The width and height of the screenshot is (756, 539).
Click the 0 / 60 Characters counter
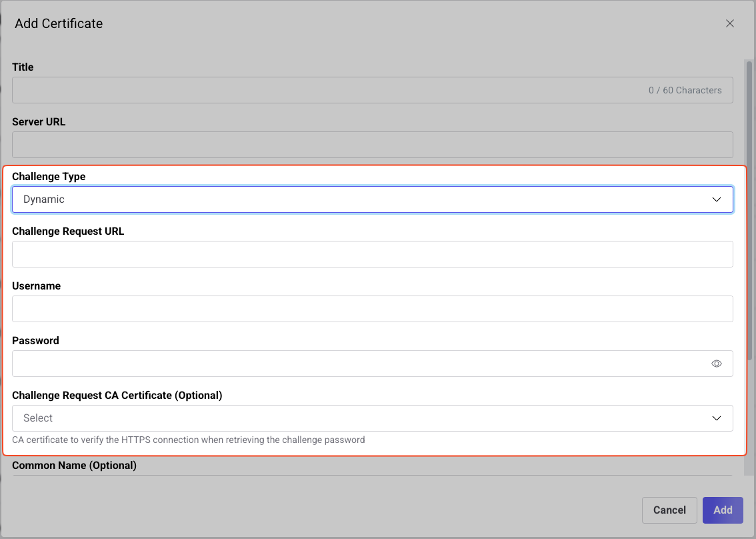pos(685,90)
